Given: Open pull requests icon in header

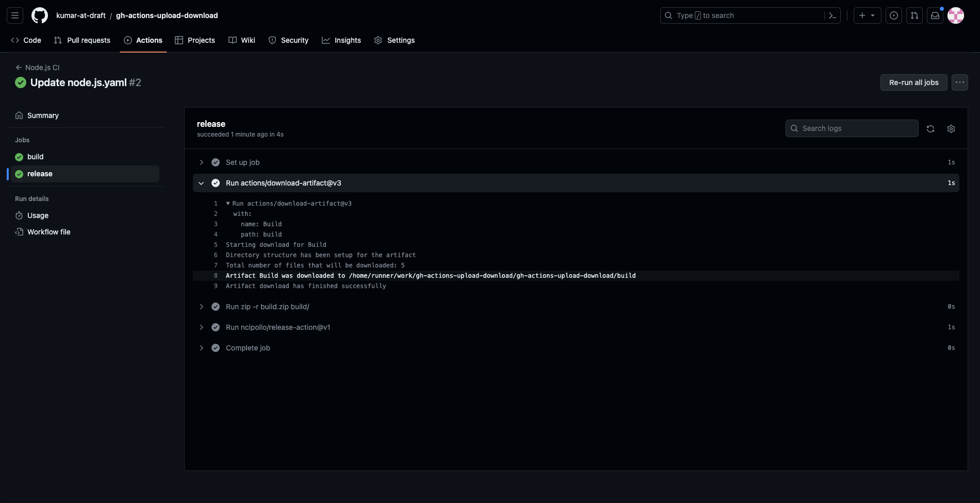Looking at the screenshot, I should click(914, 15).
